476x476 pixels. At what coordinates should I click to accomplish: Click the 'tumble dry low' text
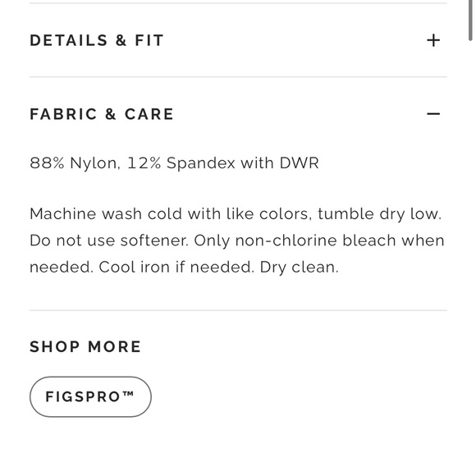tap(378, 213)
